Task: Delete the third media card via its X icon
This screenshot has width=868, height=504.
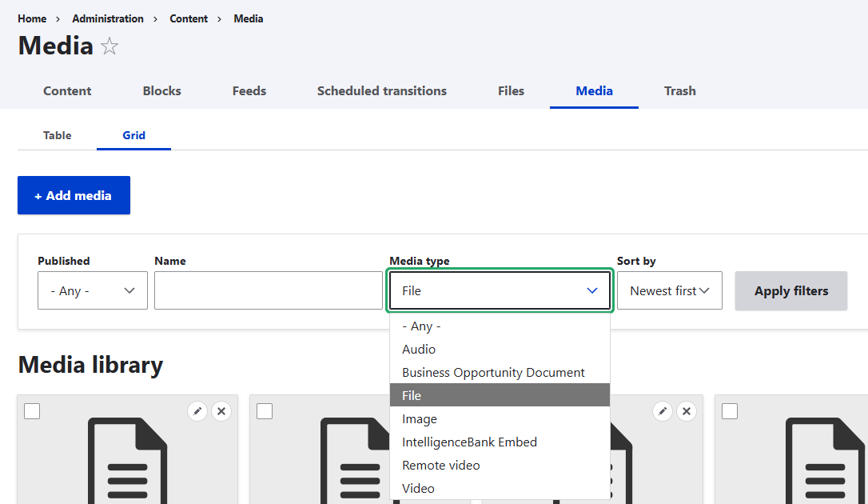Action: [686, 410]
